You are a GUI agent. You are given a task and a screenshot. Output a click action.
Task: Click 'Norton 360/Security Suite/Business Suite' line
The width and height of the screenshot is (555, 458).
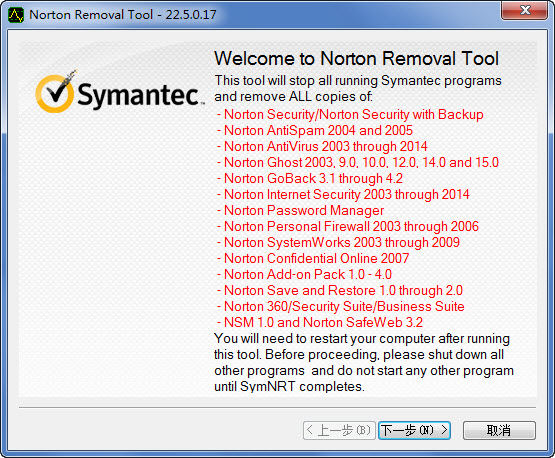point(341,306)
